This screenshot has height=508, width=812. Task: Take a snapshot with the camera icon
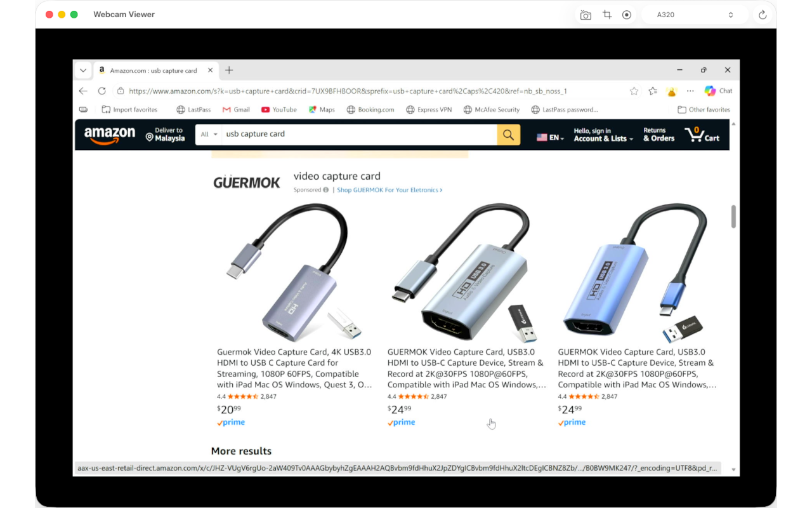(586, 15)
